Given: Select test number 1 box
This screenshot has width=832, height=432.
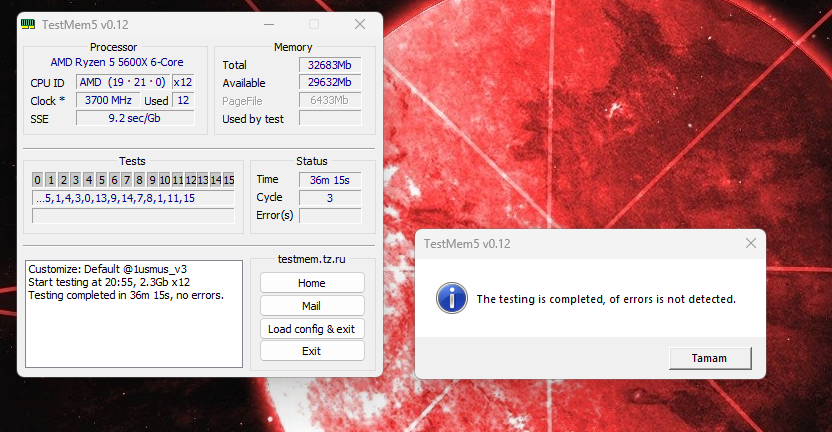Looking at the screenshot, I should coord(50,180).
